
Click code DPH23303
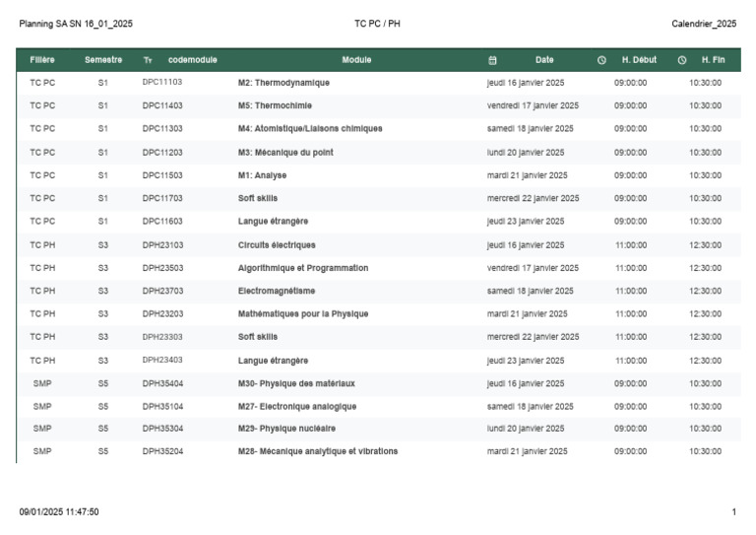(162, 337)
